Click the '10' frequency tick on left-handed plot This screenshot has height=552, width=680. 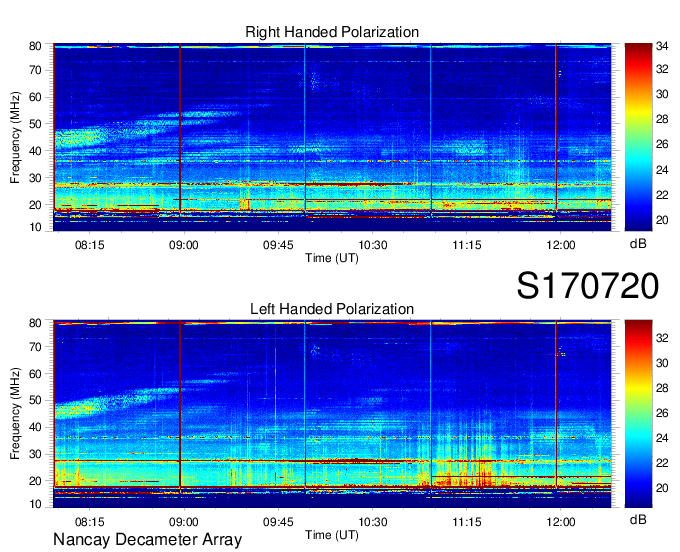click(35, 504)
